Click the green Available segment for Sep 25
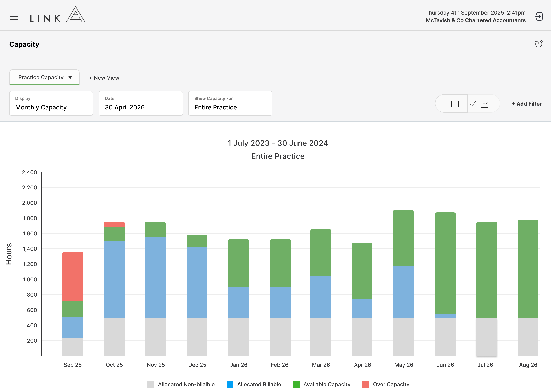This screenshot has width=551, height=392. (x=73, y=309)
